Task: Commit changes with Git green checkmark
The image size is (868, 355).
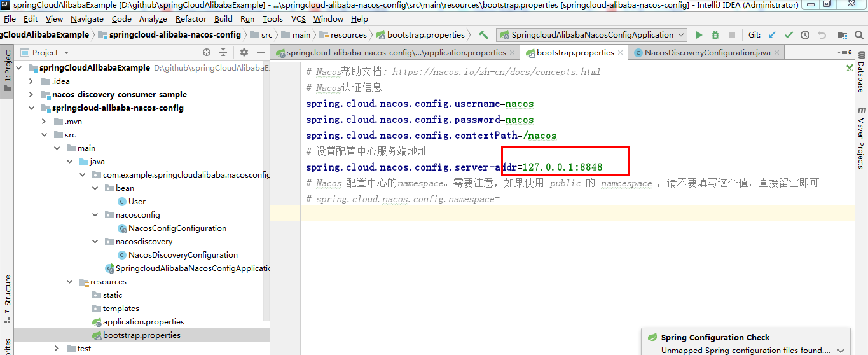Action: coord(789,35)
